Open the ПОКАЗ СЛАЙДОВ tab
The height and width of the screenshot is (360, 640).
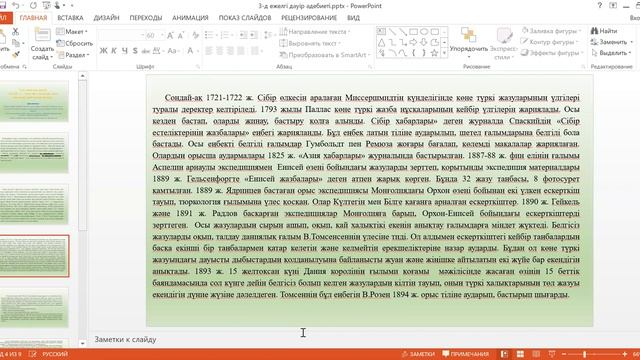point(245,18)
